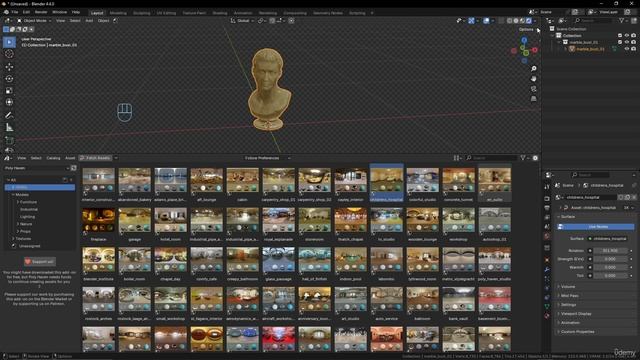Adjust the Strength value slider
Viewport: 640px width, 360px height.
[610, 259]
